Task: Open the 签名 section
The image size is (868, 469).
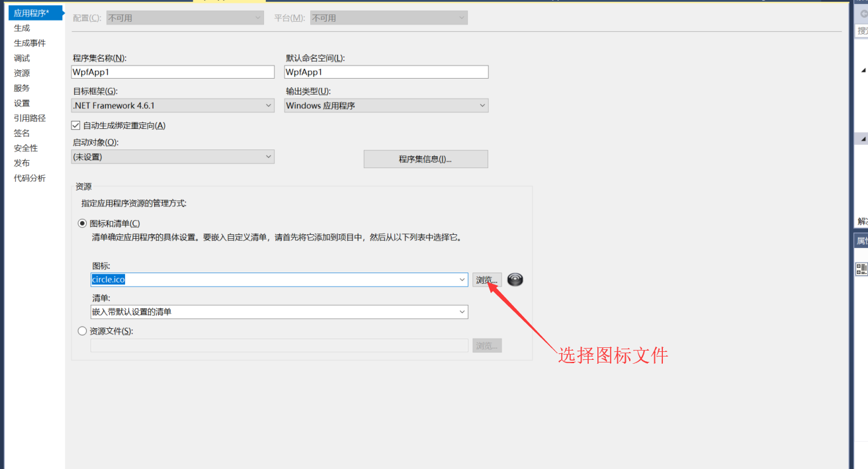Action: pyautogui.click(x=21, y=132)
